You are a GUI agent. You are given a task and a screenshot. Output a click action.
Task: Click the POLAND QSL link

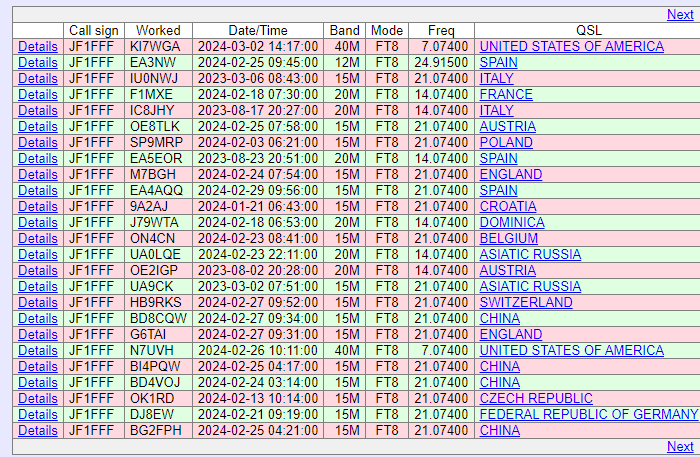click(506, 143)
